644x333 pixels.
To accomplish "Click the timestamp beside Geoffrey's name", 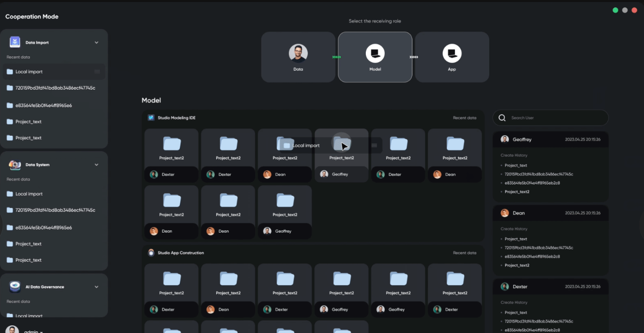I will pos(583,139).
